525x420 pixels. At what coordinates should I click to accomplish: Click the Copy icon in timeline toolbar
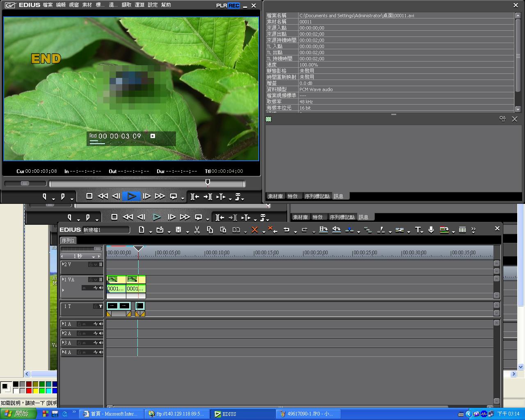210,230
